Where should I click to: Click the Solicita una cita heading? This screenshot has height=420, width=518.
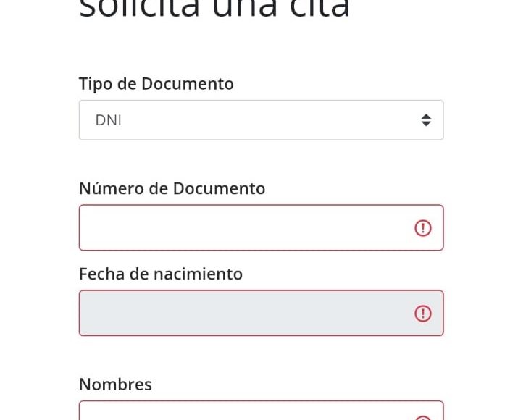pyautogui.click(x=214, y=8)
